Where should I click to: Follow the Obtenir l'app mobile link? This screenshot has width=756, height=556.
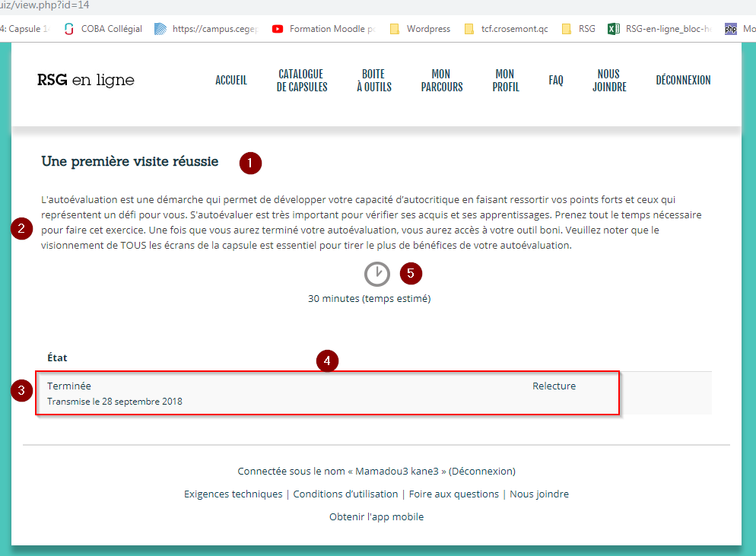pos(376,516)
